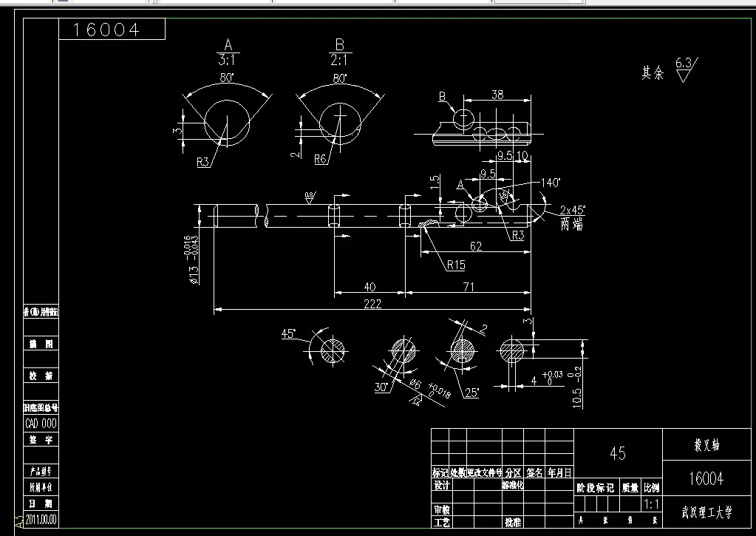Click the section arrow labeled B
This screenshot has width=756, height=536.
[443, 96]
